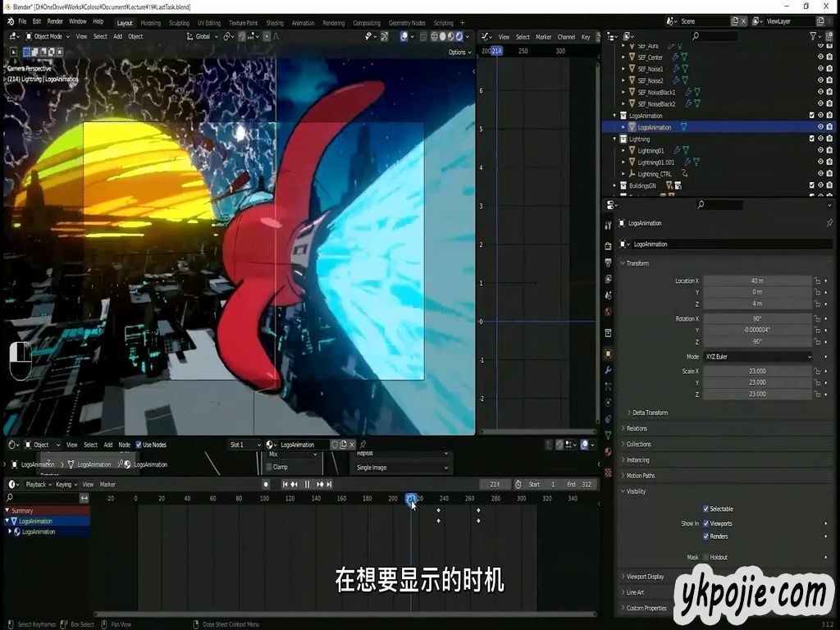The height and width of the screenshot is (630, 840).
Task: Expand the Relations panel
Action: click(637, 428)
